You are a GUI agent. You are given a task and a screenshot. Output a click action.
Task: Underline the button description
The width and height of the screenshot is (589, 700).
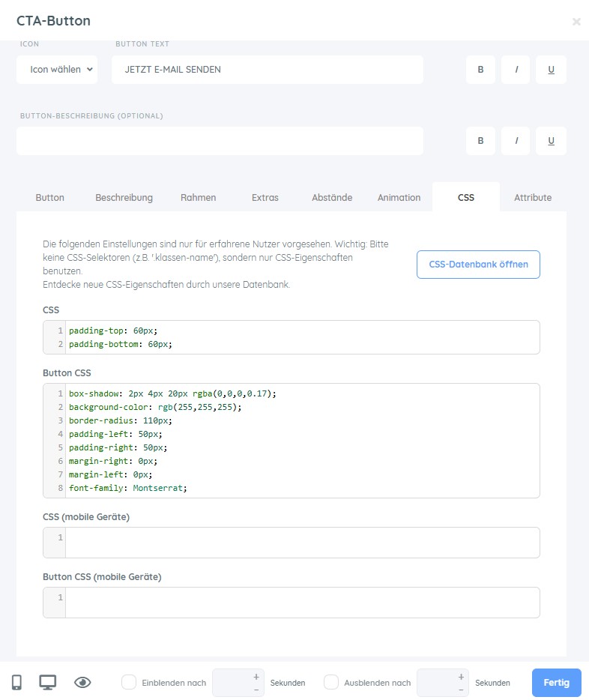(x=551, y=141)
